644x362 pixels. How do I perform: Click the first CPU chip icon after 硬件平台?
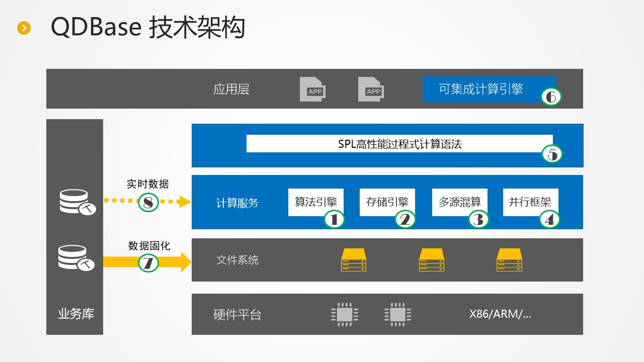345,314
